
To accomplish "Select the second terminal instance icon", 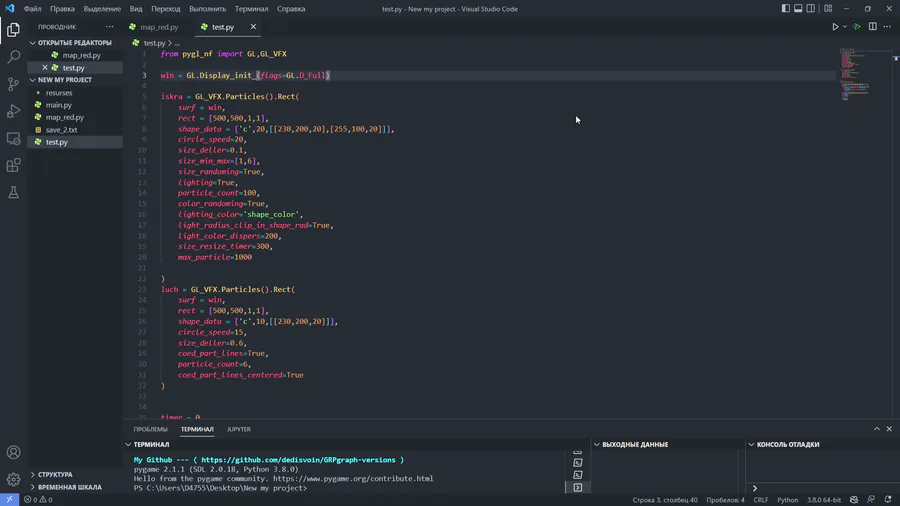I will pyautogui.click(x=577, y=475).
